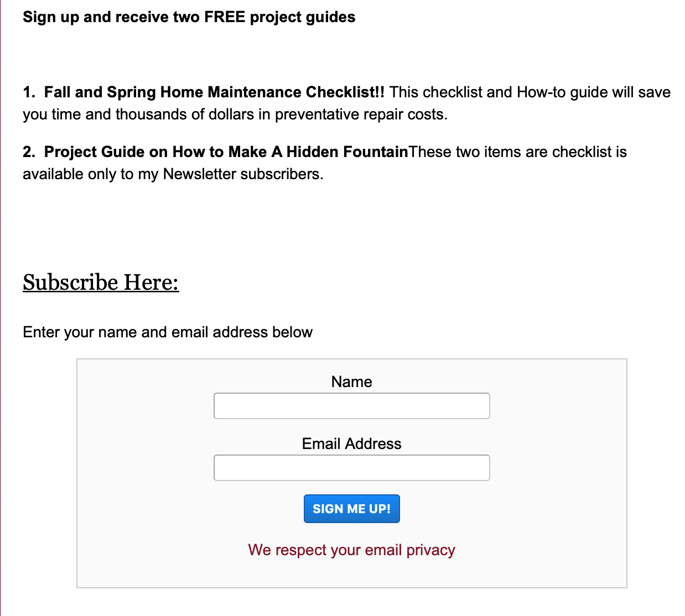Screen dimensions: 685x616
Task: Click the word "FREE" in the top heading
Action: point(225,17)
